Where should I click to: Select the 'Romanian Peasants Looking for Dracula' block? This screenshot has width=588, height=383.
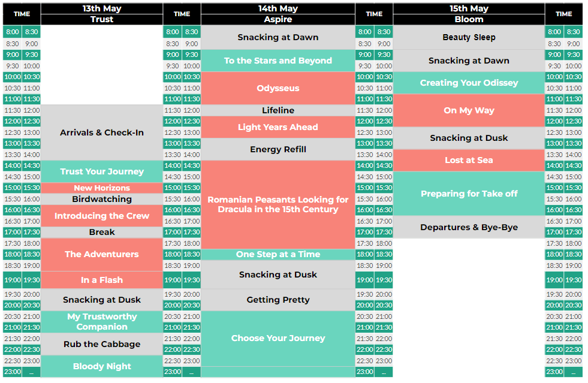point(278,204)
